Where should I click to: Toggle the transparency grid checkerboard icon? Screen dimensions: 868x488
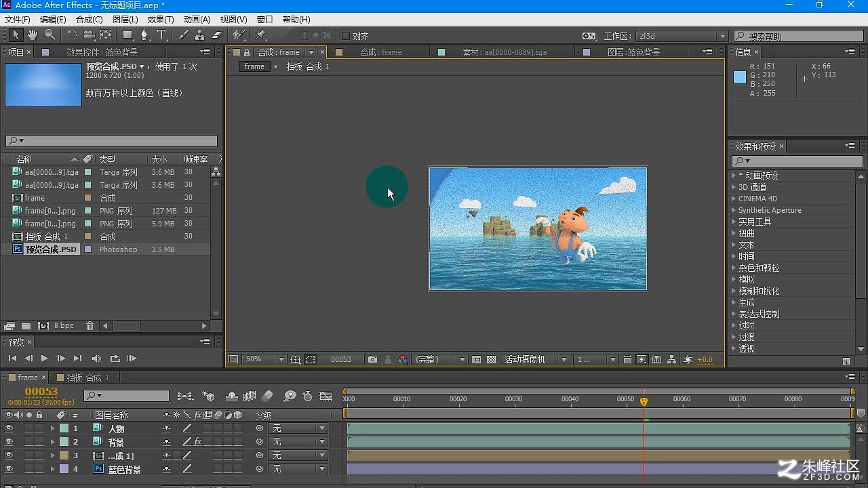pos(492,360)
